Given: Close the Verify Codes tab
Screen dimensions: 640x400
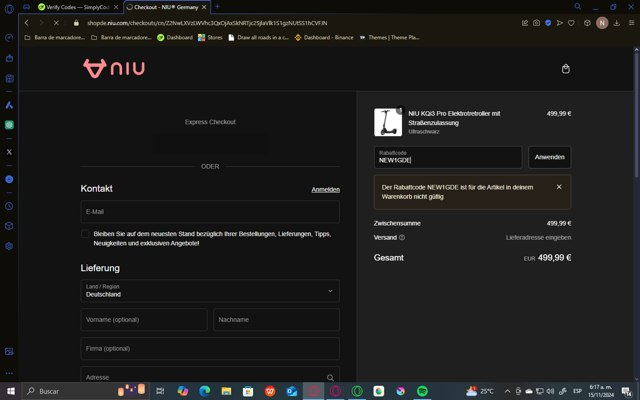Looking at the screenshot, I should click(x=116, y=7).
